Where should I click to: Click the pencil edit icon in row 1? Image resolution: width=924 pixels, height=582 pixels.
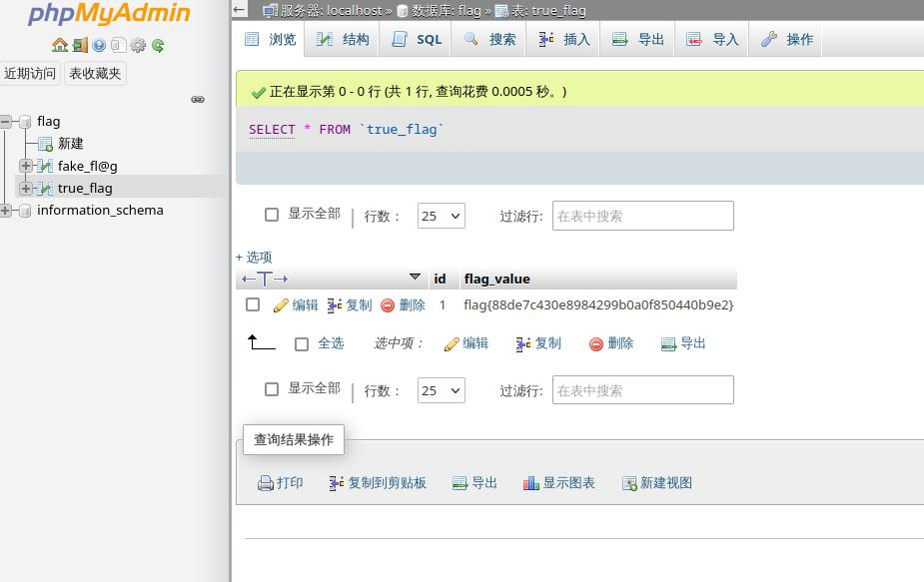click(x=282, y=305)
